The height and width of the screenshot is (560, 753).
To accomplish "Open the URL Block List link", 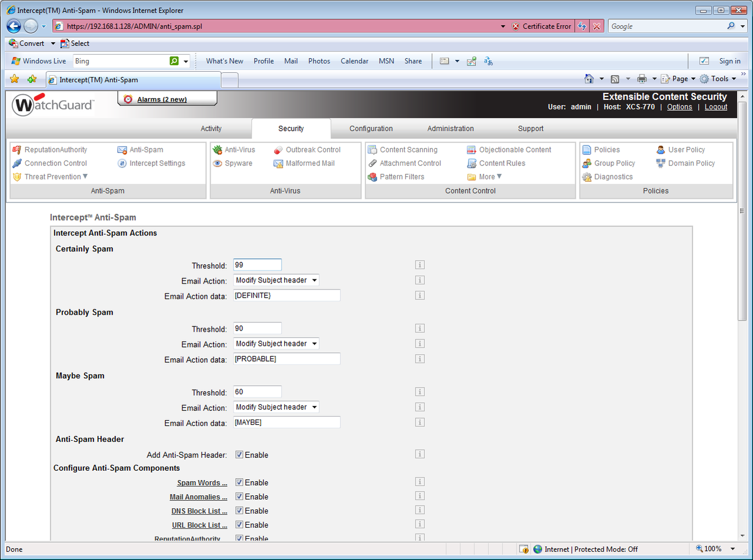I will (x=199, y=525).
